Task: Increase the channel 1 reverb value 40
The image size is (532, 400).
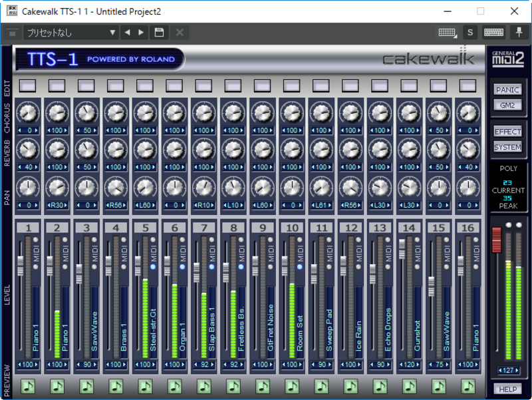Action: pyautogui.click(x=37, y=167)
